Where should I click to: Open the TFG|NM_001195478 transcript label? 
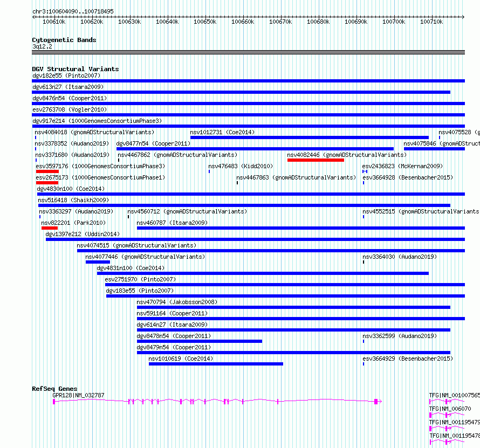[454, 436]
